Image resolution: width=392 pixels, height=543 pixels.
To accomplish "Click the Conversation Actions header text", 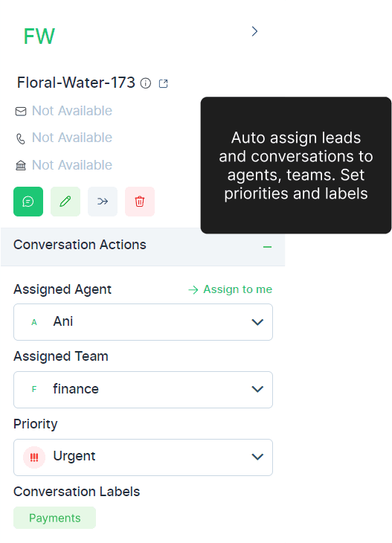I will [x=80, y=245].
